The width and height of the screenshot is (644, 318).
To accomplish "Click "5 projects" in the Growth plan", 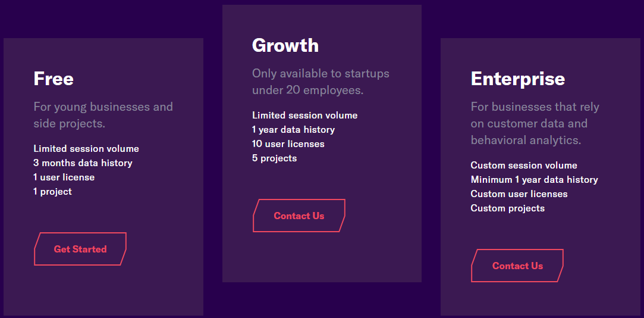I will 274,158.
